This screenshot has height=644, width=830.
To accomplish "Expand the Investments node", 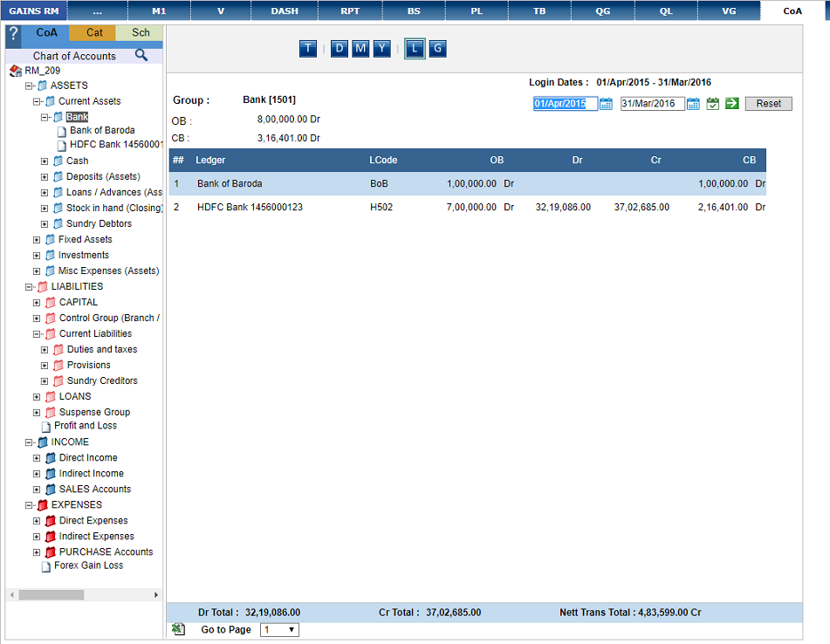I will (37, 256).
